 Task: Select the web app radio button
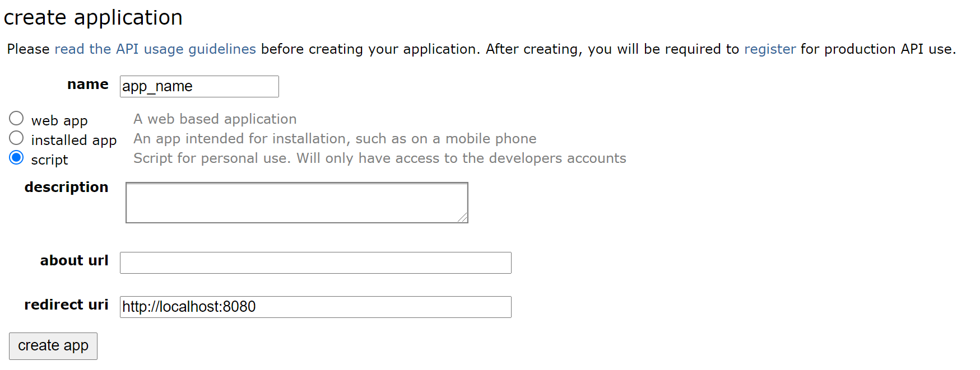16,119
